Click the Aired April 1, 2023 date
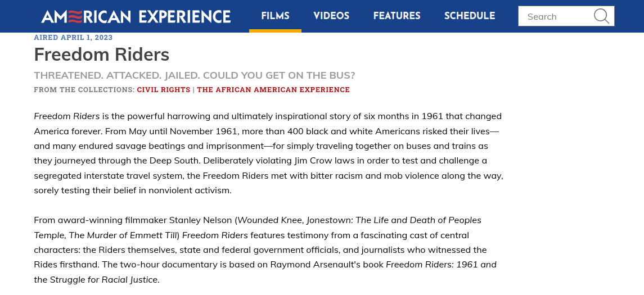Screen dimensions: 644x295 [73, 38]
